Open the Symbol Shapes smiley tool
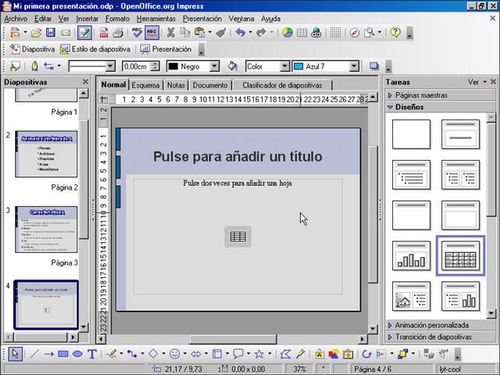Image resolution: width=500 pixels, height=375 pixels. (x=175, y=354)
